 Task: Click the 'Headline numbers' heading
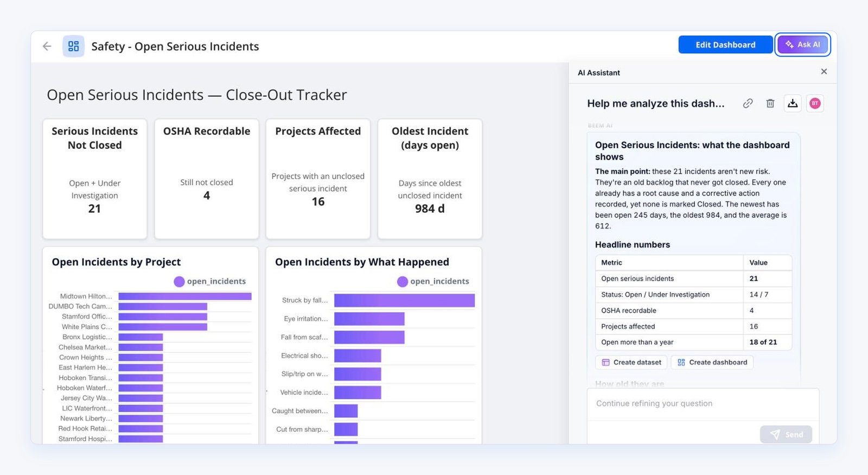tap(633, 245)
